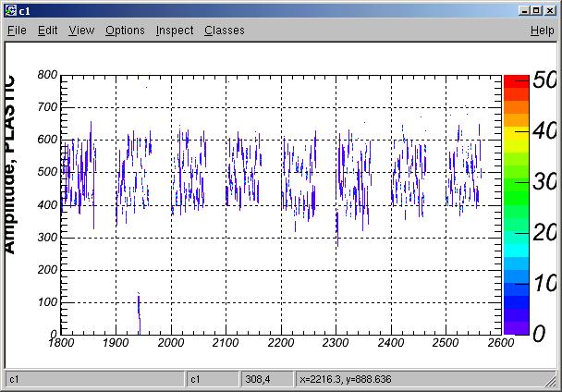Click the c1 window title text
This screenshot has height=392, width=562.
pos(24,11)
